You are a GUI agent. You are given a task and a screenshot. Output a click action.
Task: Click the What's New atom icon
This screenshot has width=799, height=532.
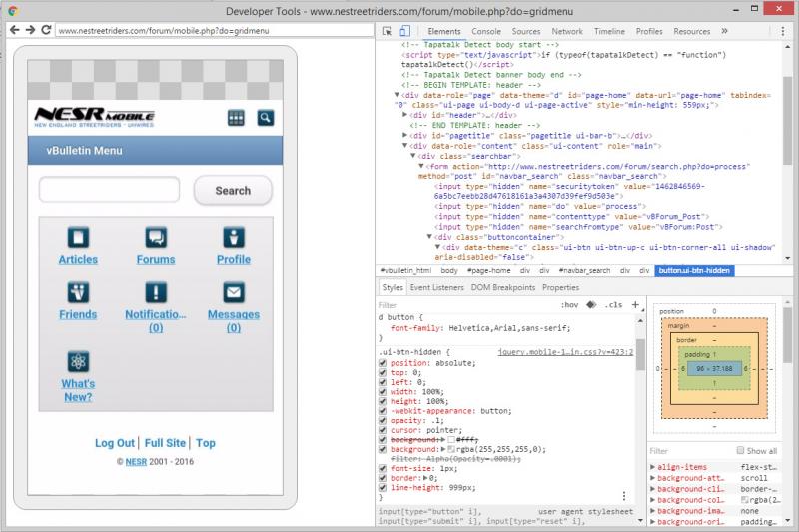point(78,362)
